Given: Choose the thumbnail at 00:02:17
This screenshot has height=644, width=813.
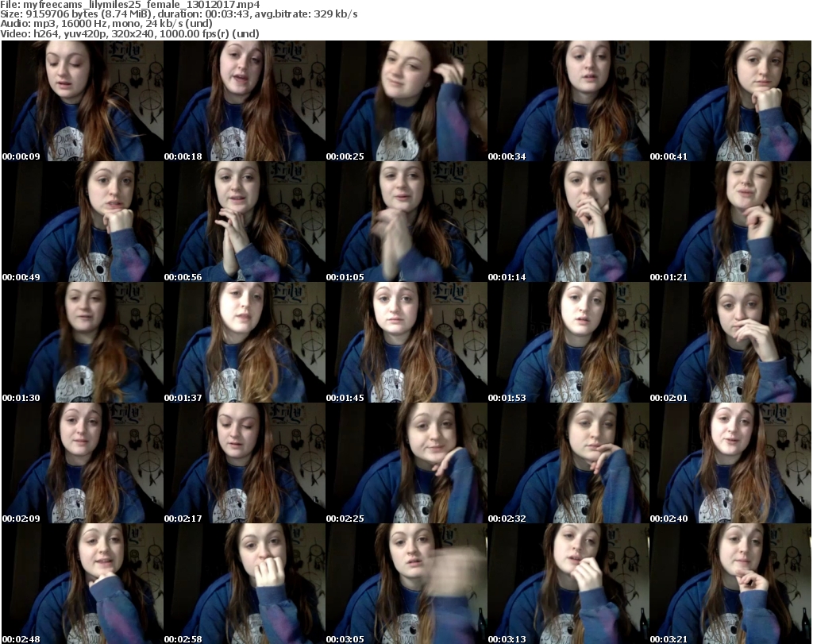Looking at the screenshot, I should click(245, 462).
